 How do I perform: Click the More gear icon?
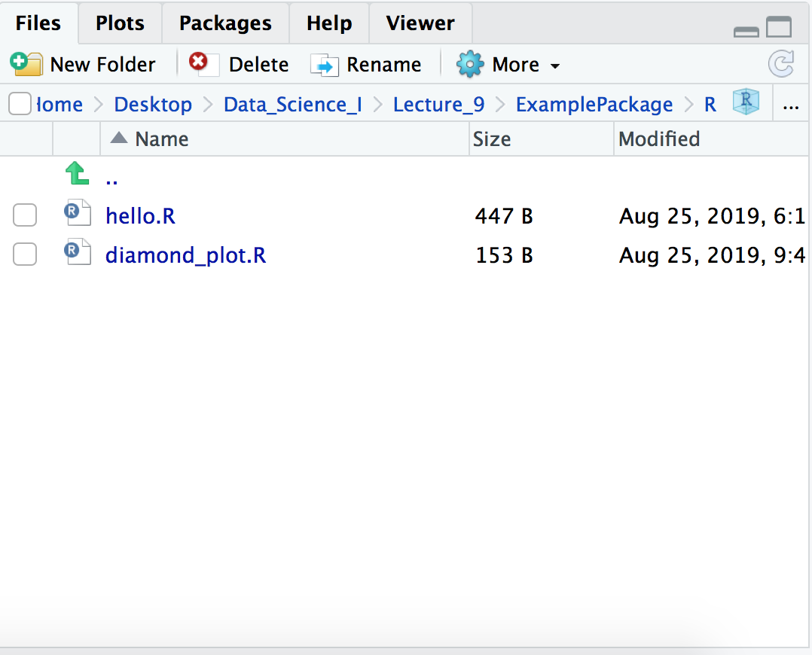tap(470, 65)
